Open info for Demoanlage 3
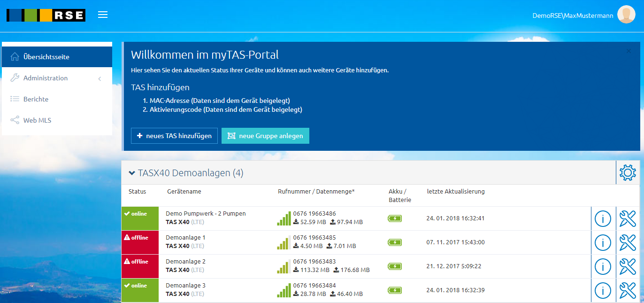This screenshot has width=644, height=303. [603, 290]
